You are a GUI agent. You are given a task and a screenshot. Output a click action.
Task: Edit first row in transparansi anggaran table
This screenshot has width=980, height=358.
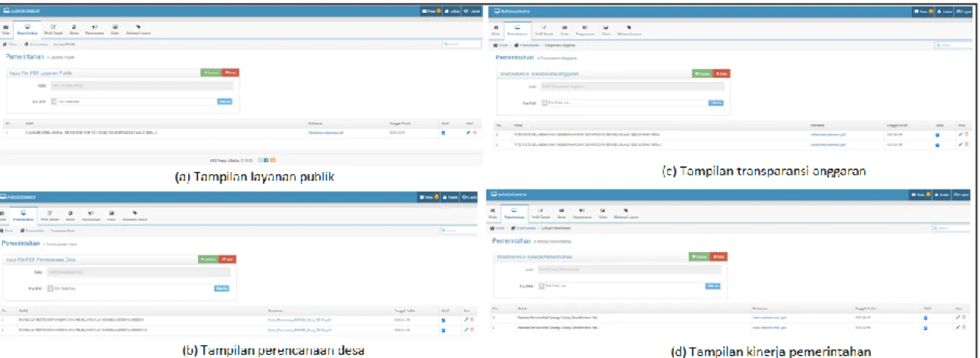coord(960,134)
